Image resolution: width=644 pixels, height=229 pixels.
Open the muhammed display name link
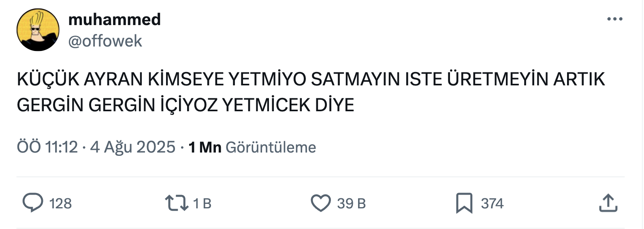tap(115, 19)
